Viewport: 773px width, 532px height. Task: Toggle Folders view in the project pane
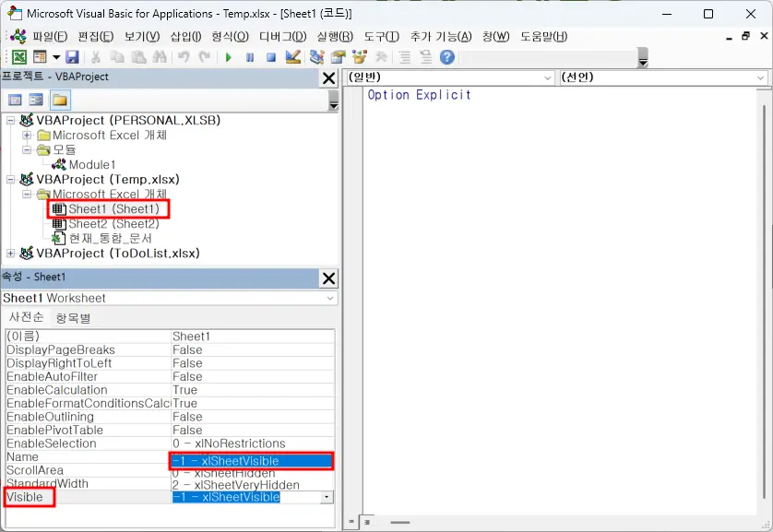pyautogui.click(x=59, y=100)
